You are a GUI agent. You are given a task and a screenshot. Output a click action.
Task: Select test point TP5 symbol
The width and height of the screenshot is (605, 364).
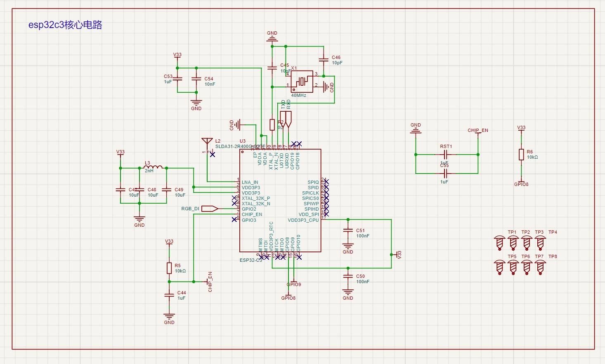pyautogui.click(x=499, y=267)
